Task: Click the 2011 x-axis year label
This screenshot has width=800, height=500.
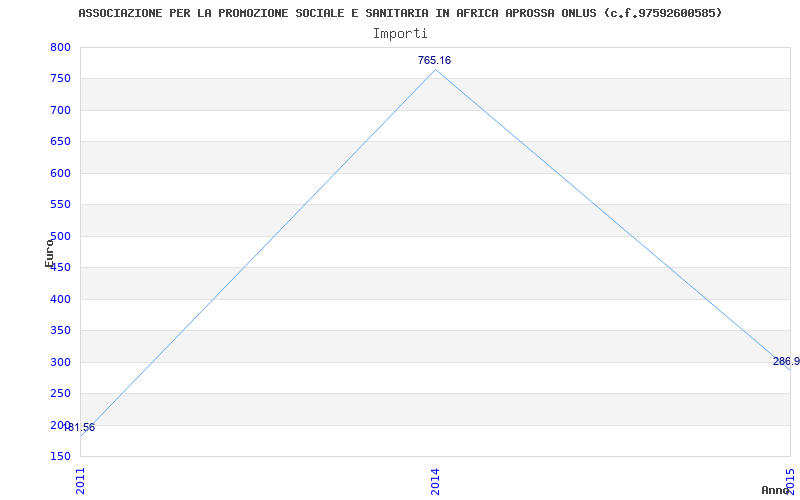Action: pos(81,481)
